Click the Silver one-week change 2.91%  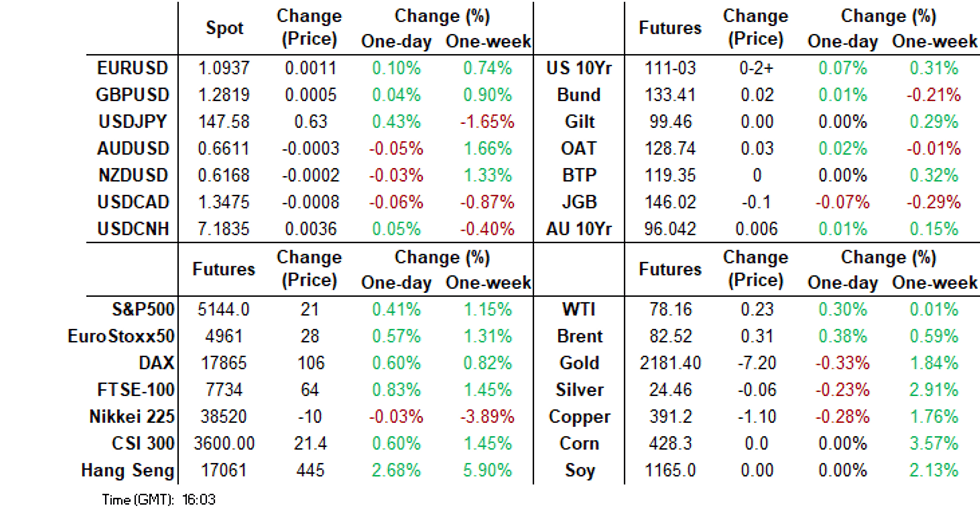(x=934, y=389)
